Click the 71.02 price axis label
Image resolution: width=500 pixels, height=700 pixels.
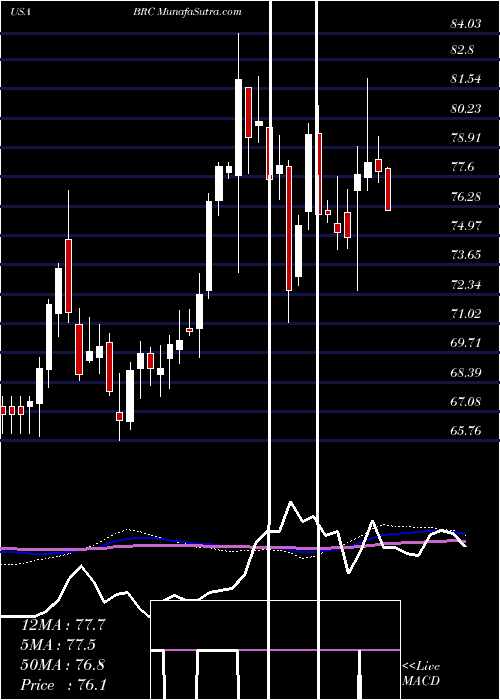click(466, 314)
